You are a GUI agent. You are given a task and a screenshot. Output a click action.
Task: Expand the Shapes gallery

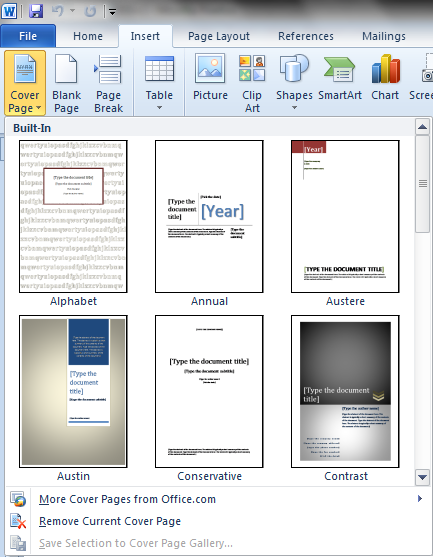(x=294, y=83)
